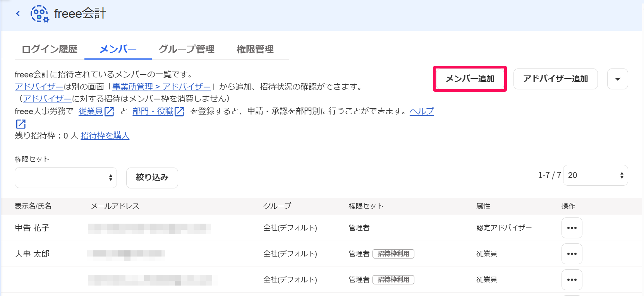Click the メールアドレス column header
This screenshot has height=296, width=644.
[x=115, y=206]
